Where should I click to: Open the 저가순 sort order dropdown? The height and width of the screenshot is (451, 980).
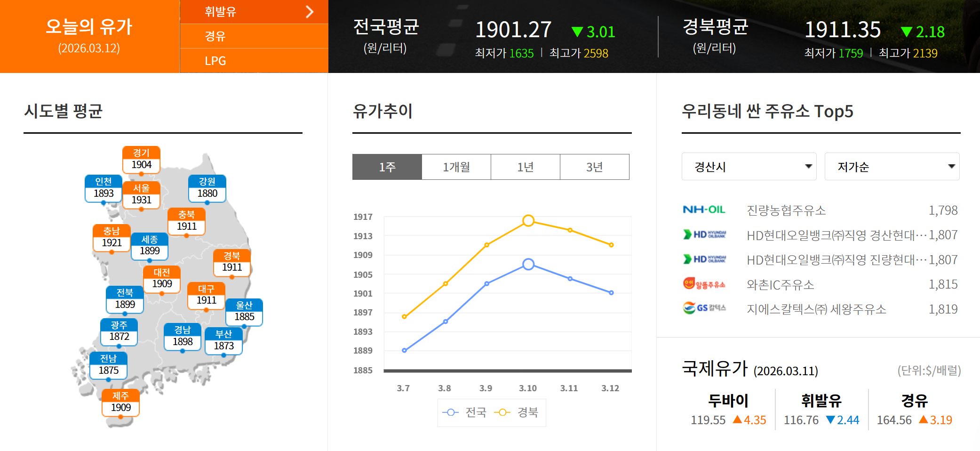[892, 166]
